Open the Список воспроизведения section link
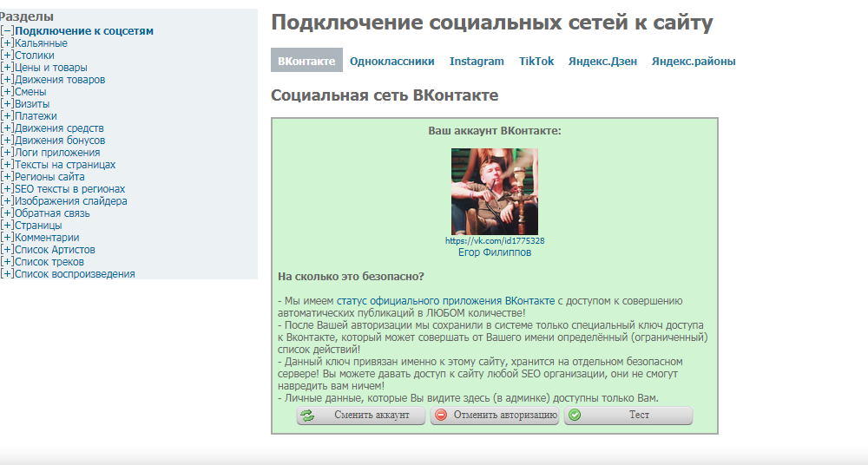This screenshot has width=868, height=465. tap(75, 274)
